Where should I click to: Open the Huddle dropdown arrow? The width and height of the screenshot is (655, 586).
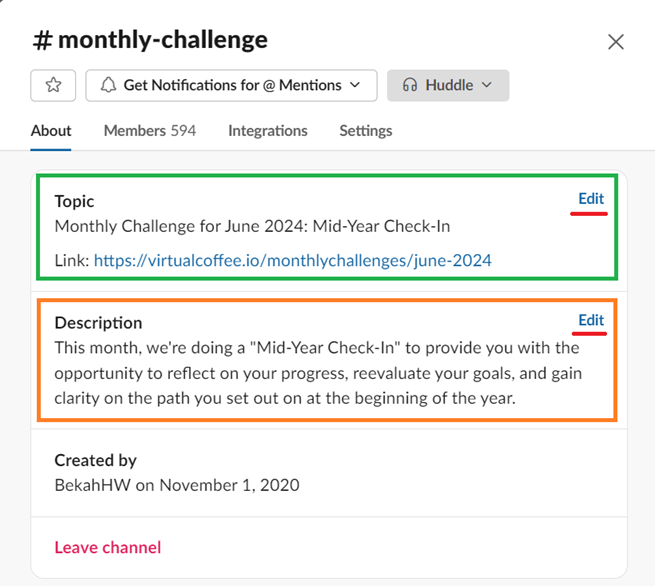coord(487,86)
